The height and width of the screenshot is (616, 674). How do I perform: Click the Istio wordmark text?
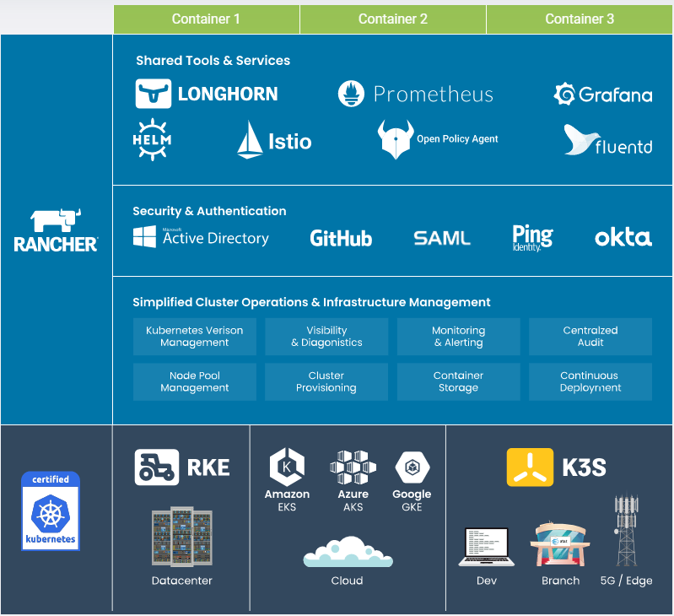[290, 142]
